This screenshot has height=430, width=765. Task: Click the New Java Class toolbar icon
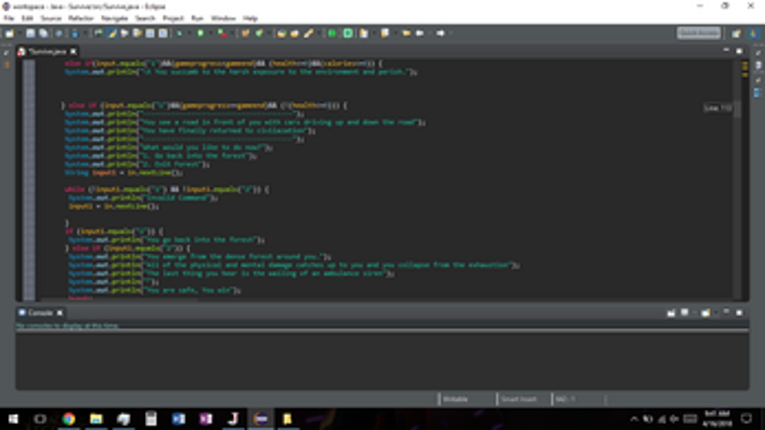[x=259, y=33]
